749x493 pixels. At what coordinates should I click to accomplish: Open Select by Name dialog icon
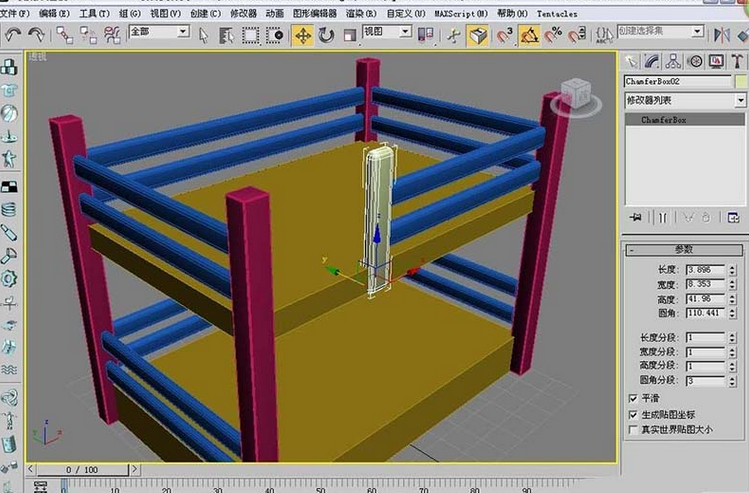pos(226,35)
